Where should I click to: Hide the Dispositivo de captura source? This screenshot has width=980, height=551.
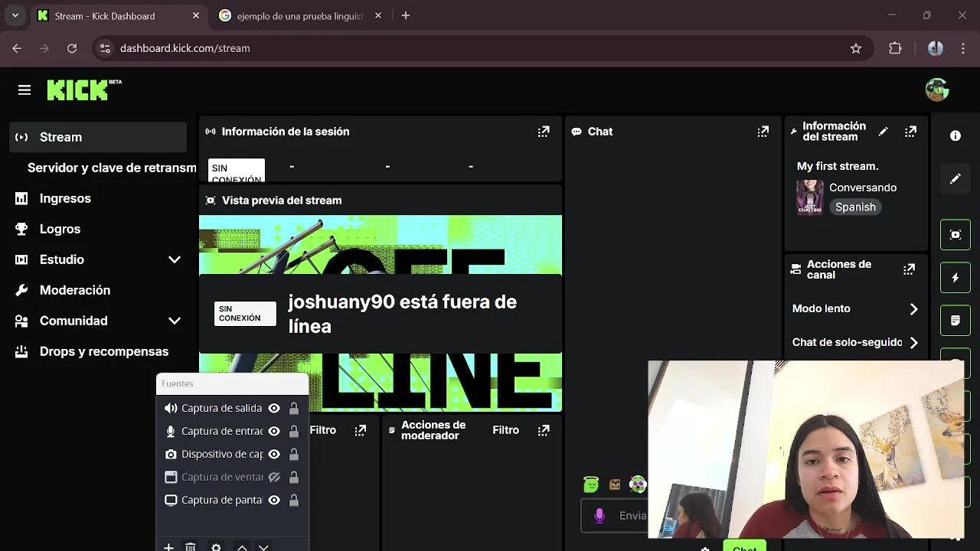click(x=274, y=454)
